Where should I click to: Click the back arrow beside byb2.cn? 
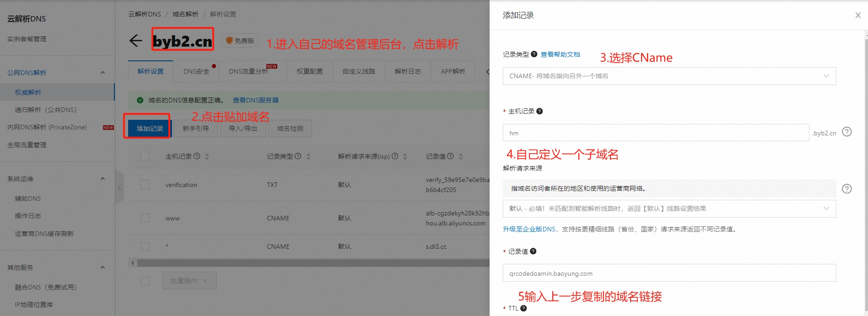pos(135,41)
